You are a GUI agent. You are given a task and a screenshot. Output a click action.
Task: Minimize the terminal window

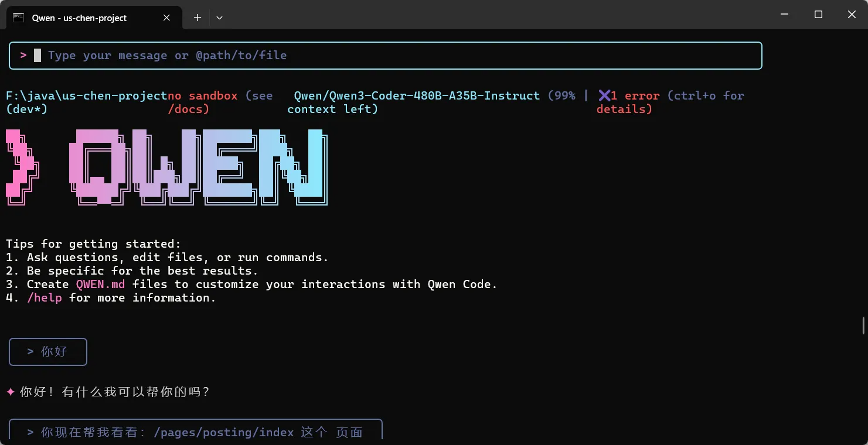[x=785, y=15]
